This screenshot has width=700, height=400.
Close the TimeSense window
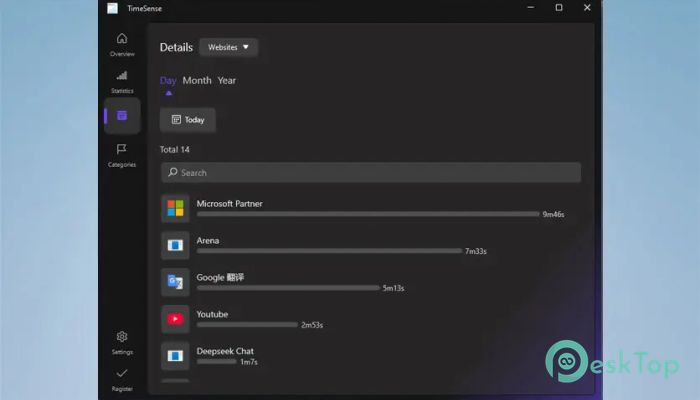(587, 8)
